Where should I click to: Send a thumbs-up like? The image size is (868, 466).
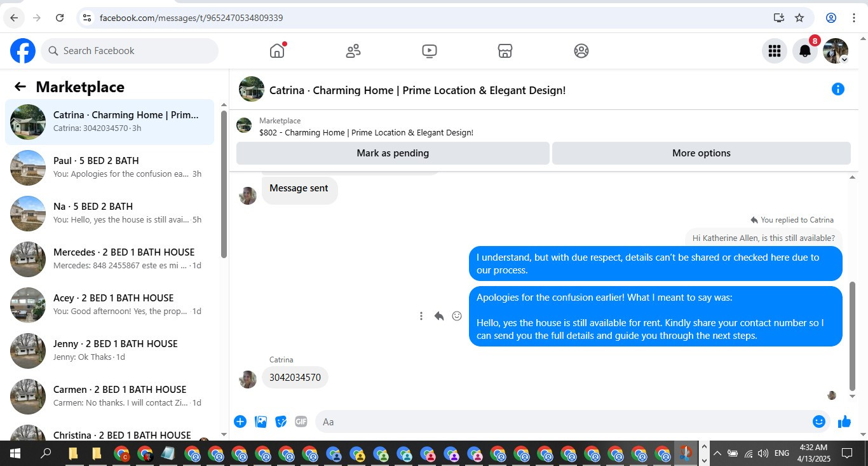pos(844,421)
